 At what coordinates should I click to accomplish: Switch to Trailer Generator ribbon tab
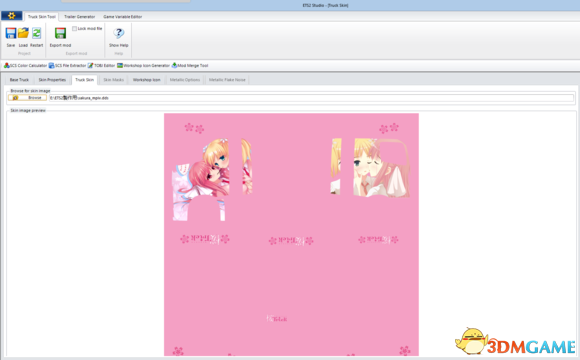pyautogui.click(x=80, y=17)
